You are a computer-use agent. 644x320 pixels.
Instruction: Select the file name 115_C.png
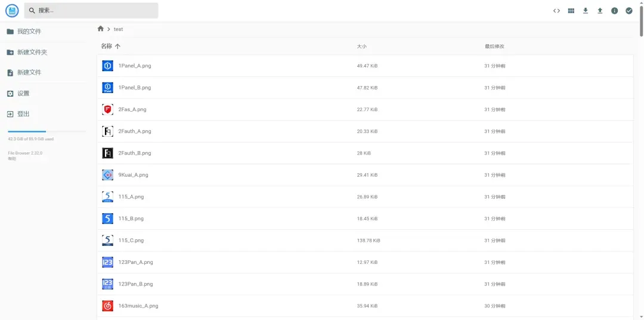coord(131,240)
